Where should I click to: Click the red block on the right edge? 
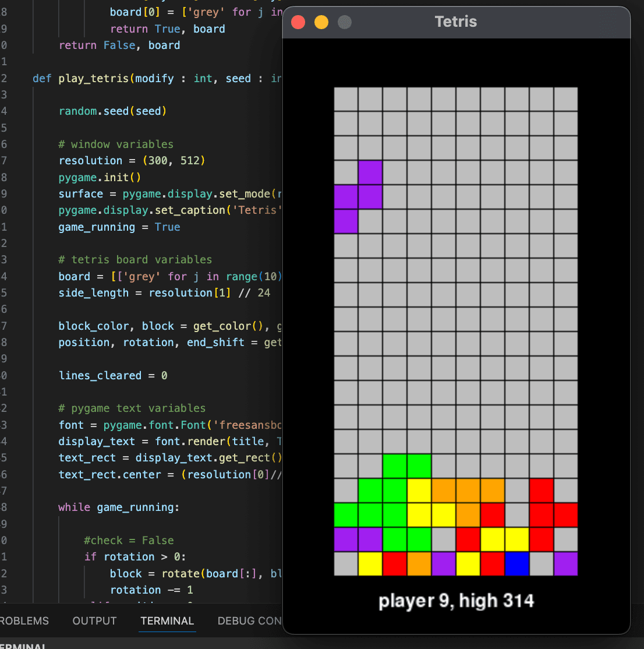pyautogui.click(x=566, y=514)
